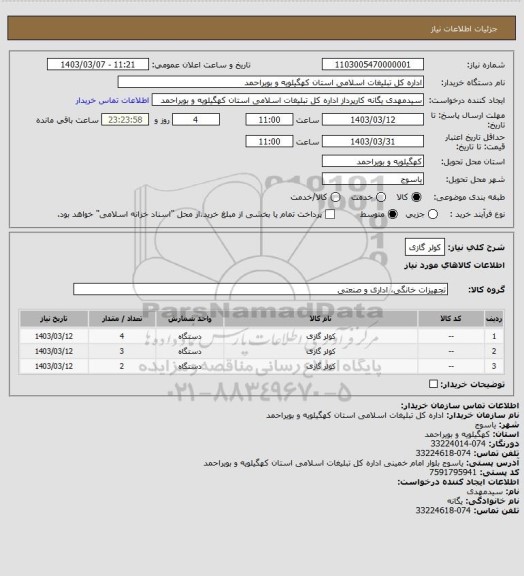Click the remaining time field 23:23:58
Screen dimensions: 524x576
pos(125,120)
